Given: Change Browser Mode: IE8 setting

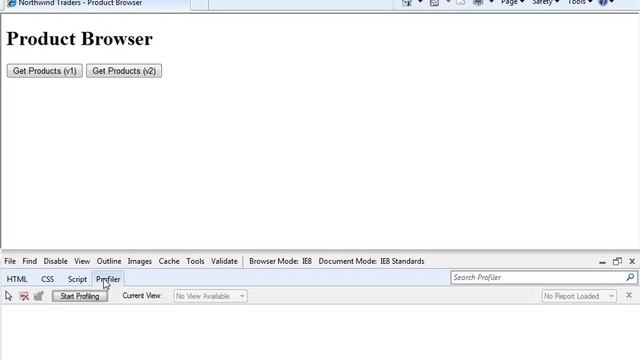Looking at the screenshot, I should pos(280,261).
